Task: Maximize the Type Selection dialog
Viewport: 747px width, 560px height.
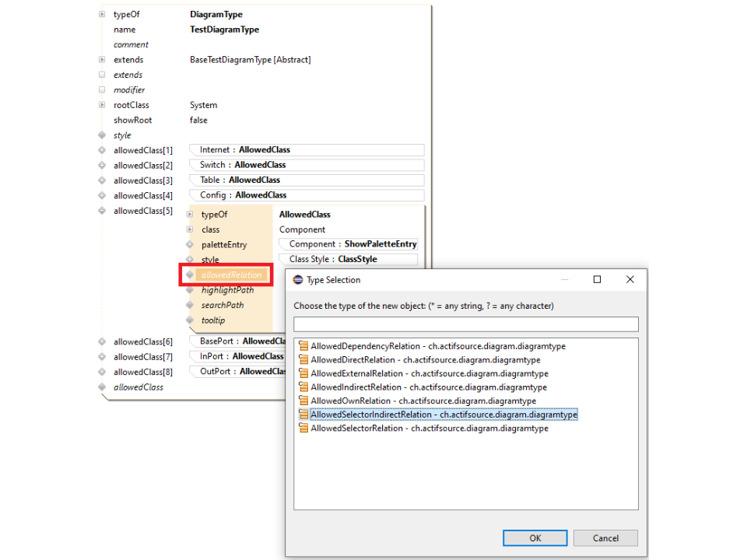Action: pyautogui.click(x=597, y=280)
